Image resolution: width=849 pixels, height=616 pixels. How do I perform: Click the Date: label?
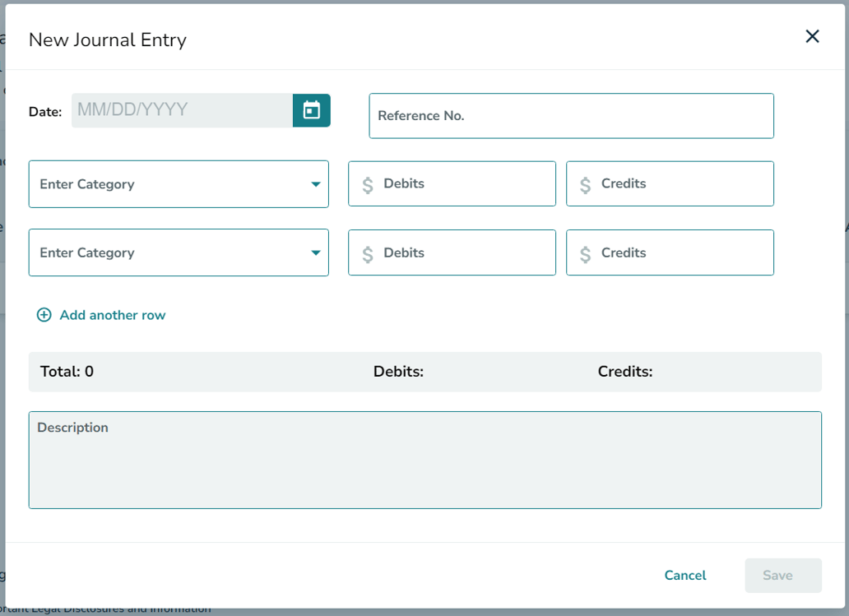click(x=45, y=112)
